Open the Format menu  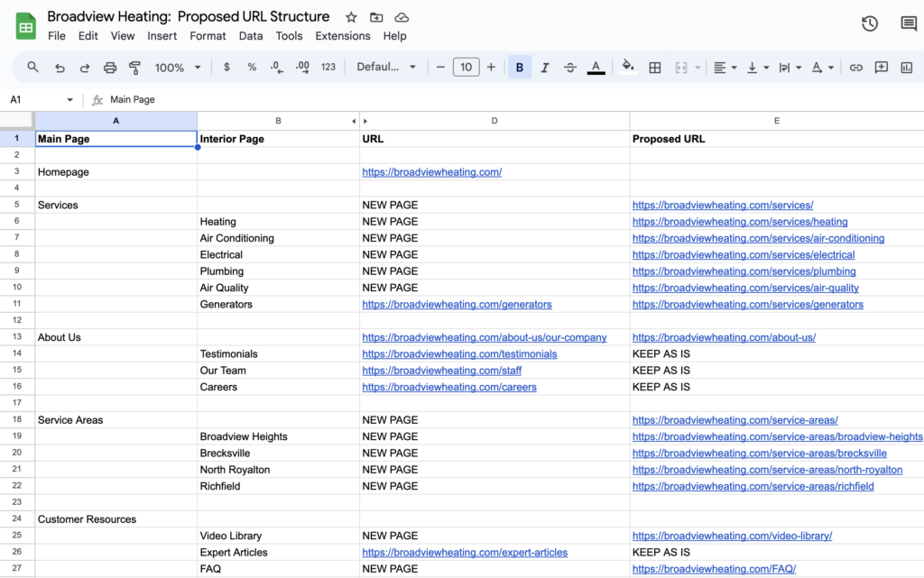click(208, 36)
